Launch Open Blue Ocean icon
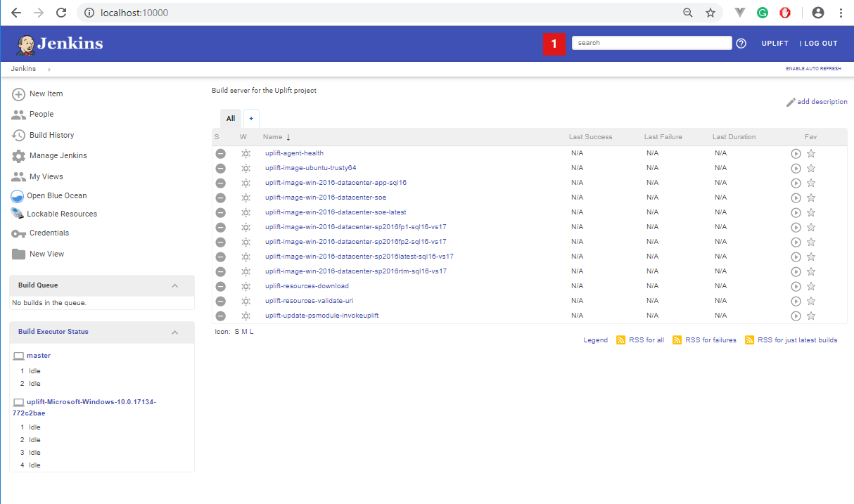 (18, 196)
